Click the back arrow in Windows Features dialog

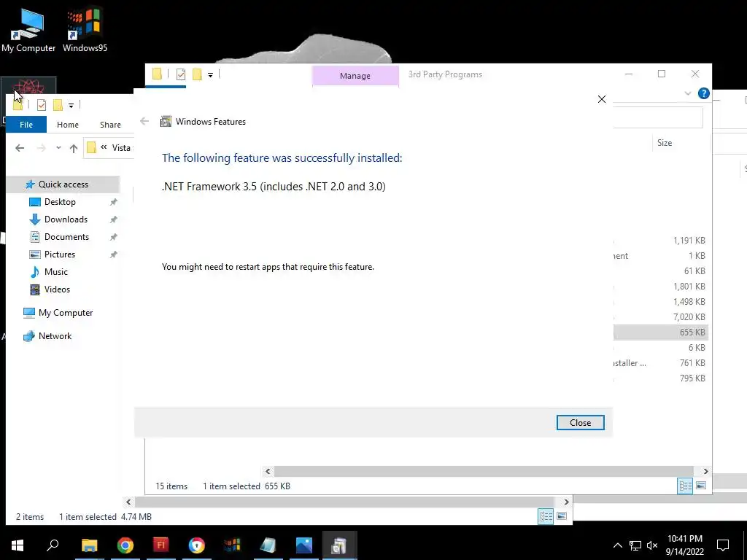pyautogui.click(x=144, y=122)
